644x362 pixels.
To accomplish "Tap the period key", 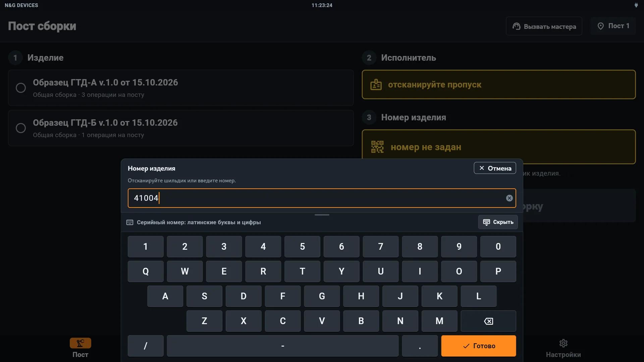I will pyautogui.click(x=420, y=346).
